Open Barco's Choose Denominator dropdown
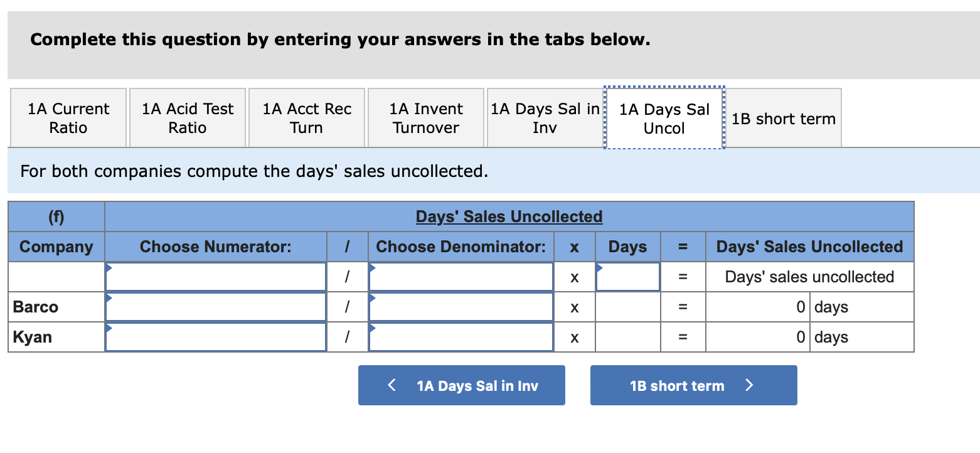 click(x=461, y=307)
